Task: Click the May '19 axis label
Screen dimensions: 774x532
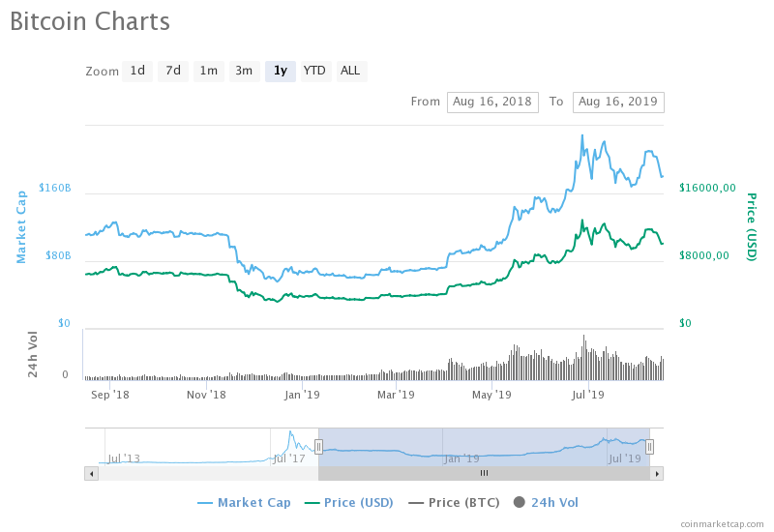Action: (491, 395)
